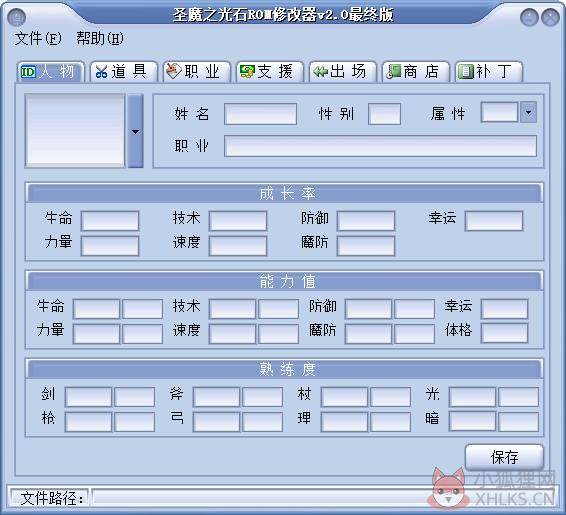Minimize the ROM editor window
Image resolution: width=566 pixels, height=515 pixels.
[529, 17]
